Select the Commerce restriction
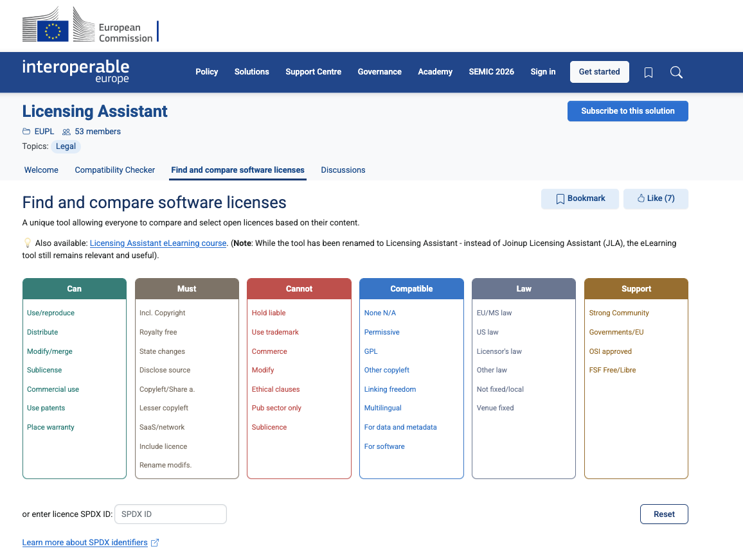This screenshot has height=560, width=743. coord(269,351)
